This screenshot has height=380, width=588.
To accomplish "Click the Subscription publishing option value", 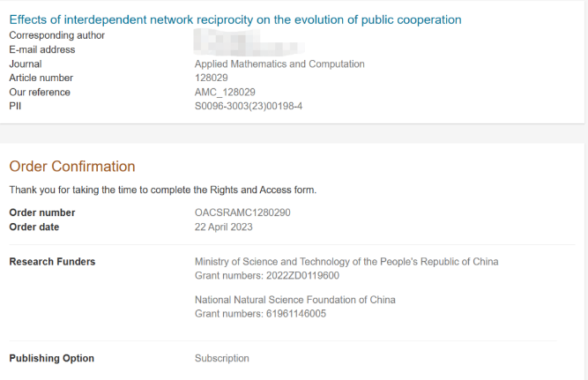I will coord(221,359).
